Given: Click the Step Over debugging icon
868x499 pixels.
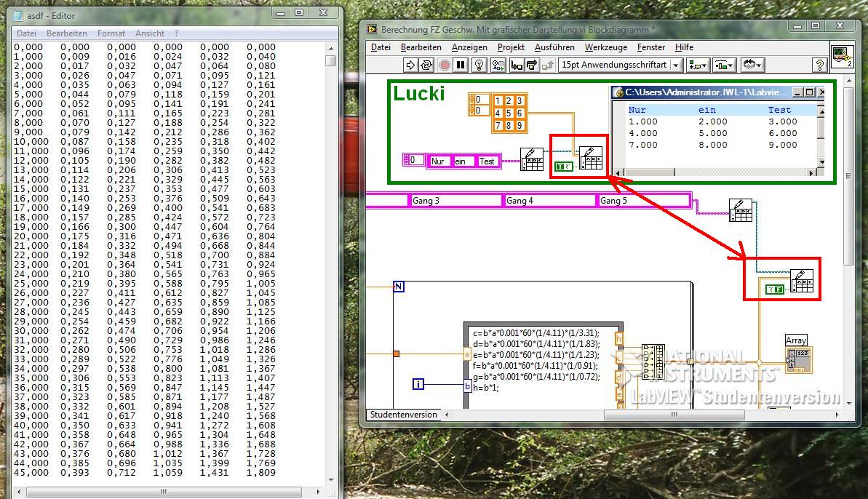Looking at the screenshot, I should click(x=531, y=65).
